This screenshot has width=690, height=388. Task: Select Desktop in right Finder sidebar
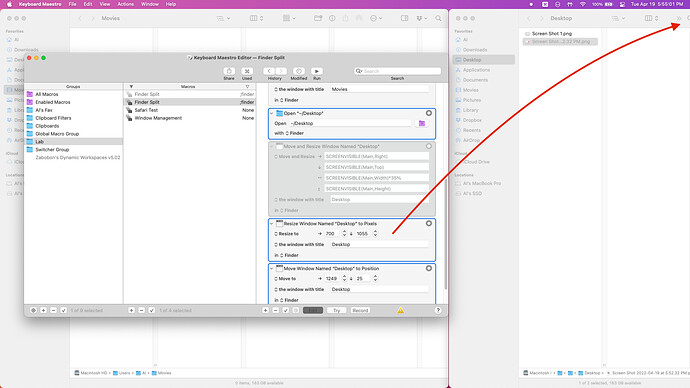pyautogui.click(x=484, y=60)
